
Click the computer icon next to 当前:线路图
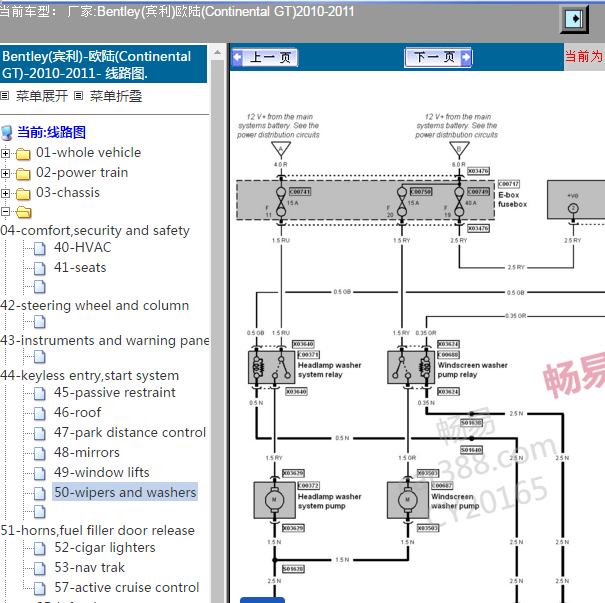[x=7, y=133]
